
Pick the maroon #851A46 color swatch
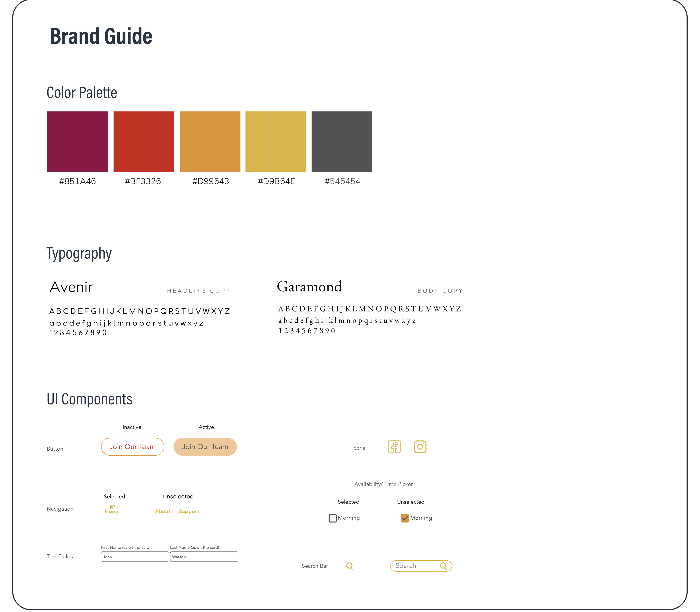(x=77, y=142)
